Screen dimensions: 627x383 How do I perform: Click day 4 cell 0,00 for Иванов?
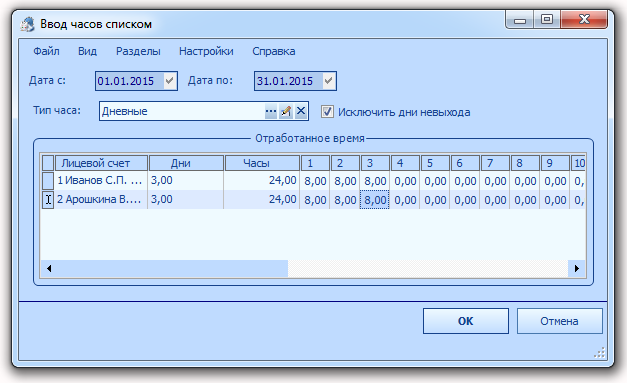pos(405,181)
